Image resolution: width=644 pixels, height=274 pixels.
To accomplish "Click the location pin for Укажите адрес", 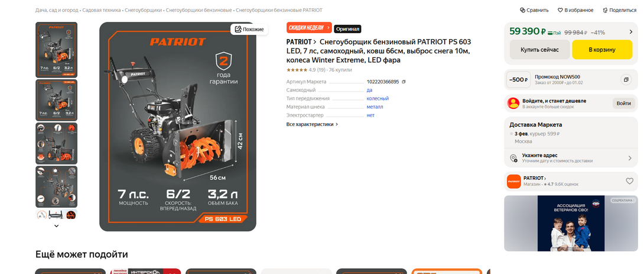I will (x=513, y=158).
